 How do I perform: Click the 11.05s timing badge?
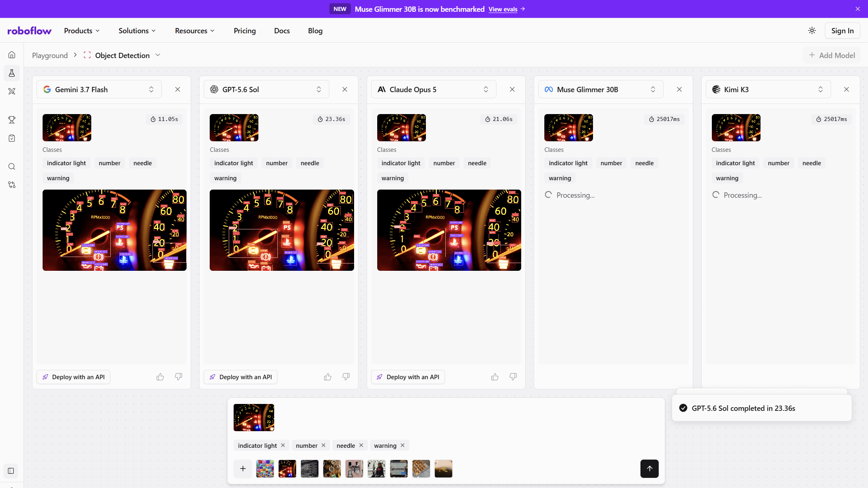pos(164,119)
